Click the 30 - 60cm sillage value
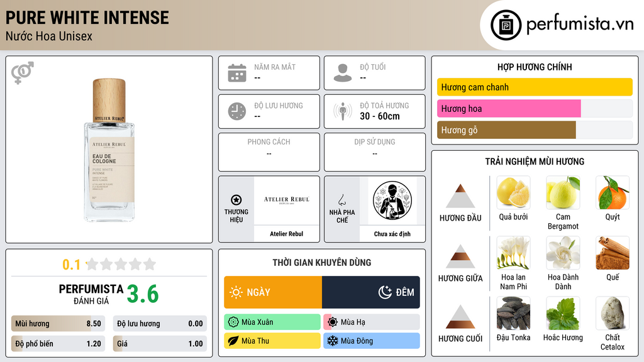 [x=380, y=116]
